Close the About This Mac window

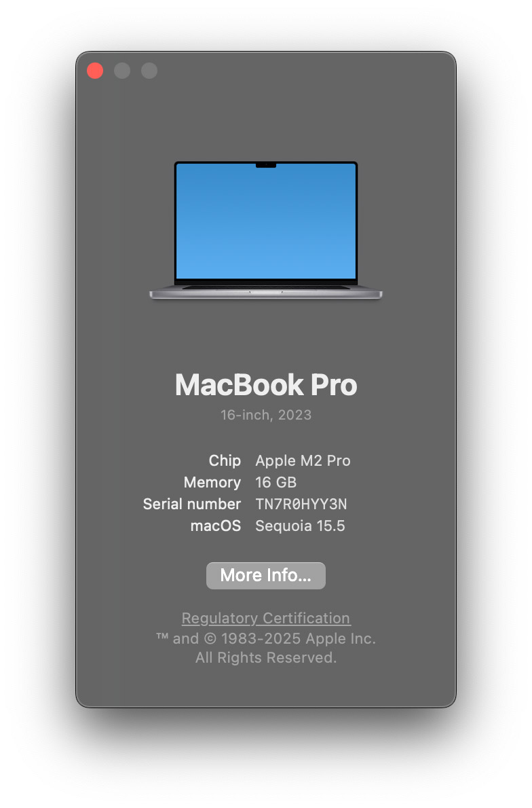point(95,71)
